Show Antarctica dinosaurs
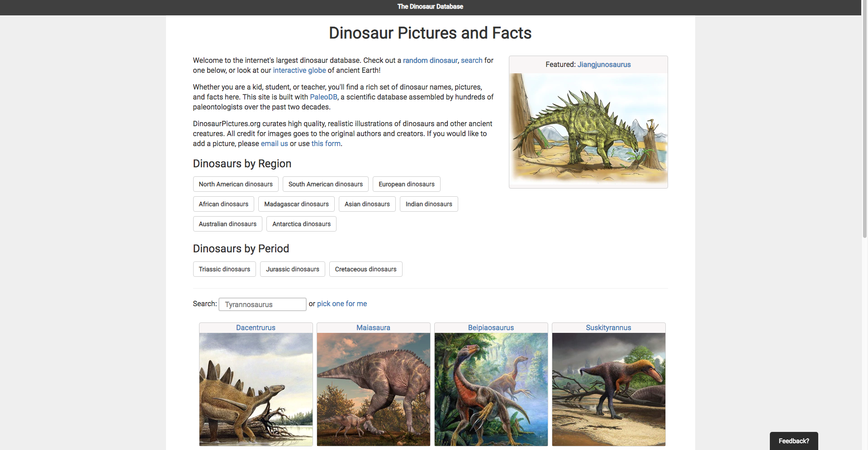Image resolution: width=868 pixels, height=450 pixels. (x=301, y=224)
